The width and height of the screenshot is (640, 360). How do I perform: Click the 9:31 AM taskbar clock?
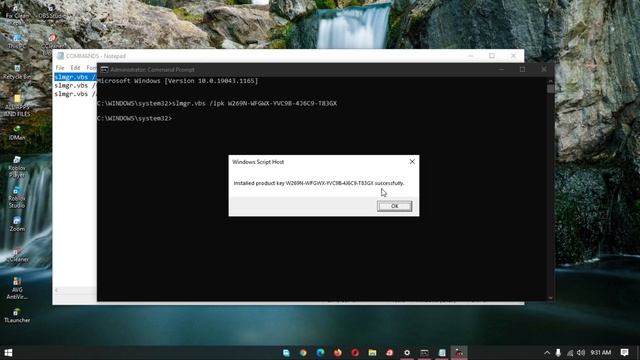tap(601, 352)
